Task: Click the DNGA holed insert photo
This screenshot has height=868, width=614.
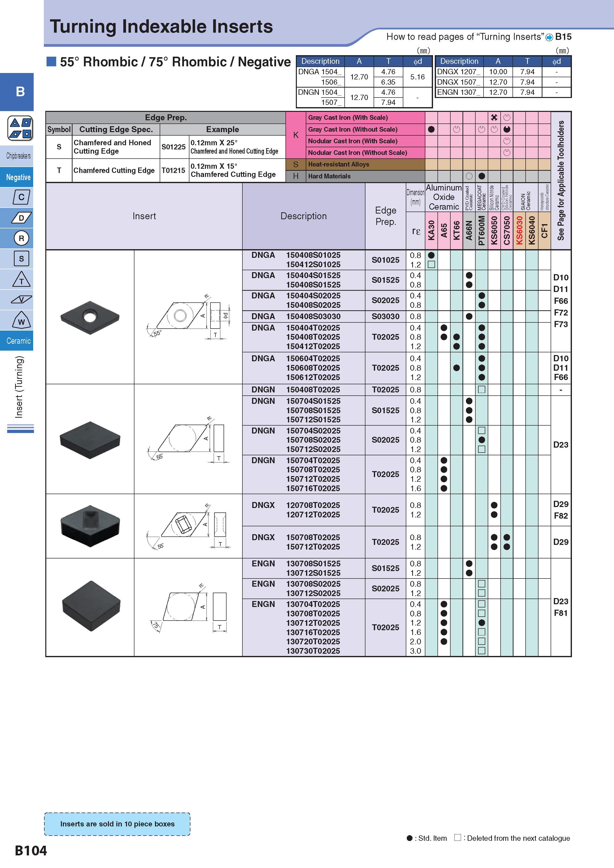Action: [x=90, y=317]
